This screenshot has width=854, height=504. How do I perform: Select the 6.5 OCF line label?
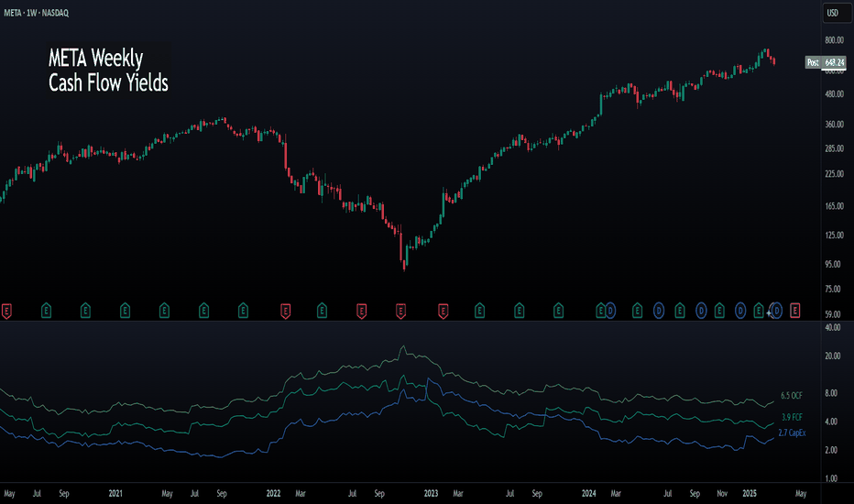[792, 396]
